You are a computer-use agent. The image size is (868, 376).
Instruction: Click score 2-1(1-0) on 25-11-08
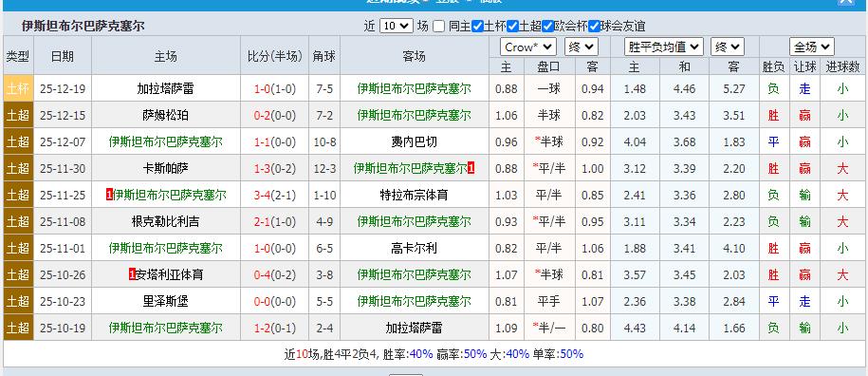(x=275, y=221)
